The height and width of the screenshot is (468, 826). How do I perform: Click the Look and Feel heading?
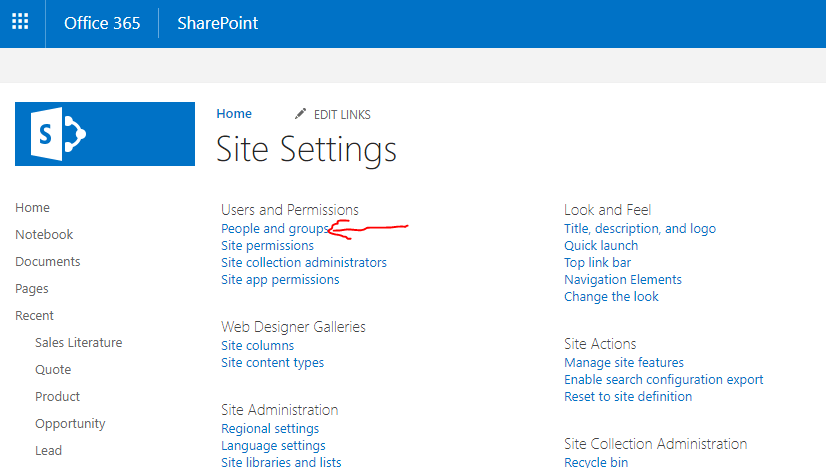tap(607, 210)
